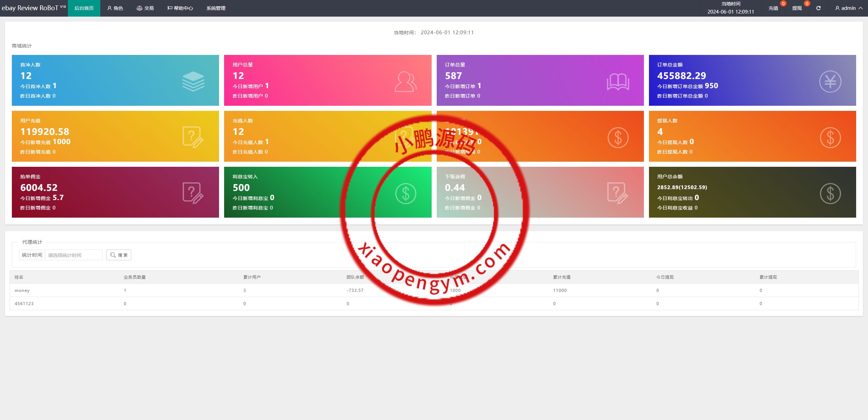The height and width of the screenshot is (420, 868).
Task: Click the edit icon on 下级返佣 card
Action: click(x=617, y=193)
